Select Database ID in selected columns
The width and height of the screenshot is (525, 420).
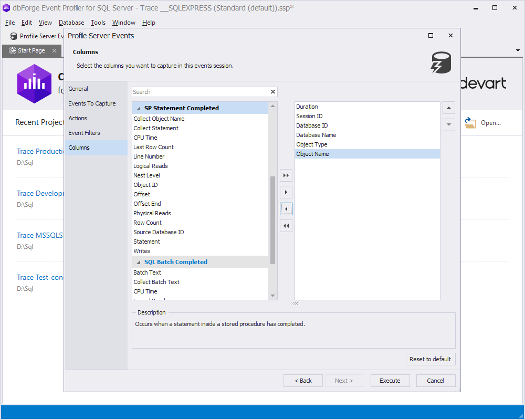[367, 125]
